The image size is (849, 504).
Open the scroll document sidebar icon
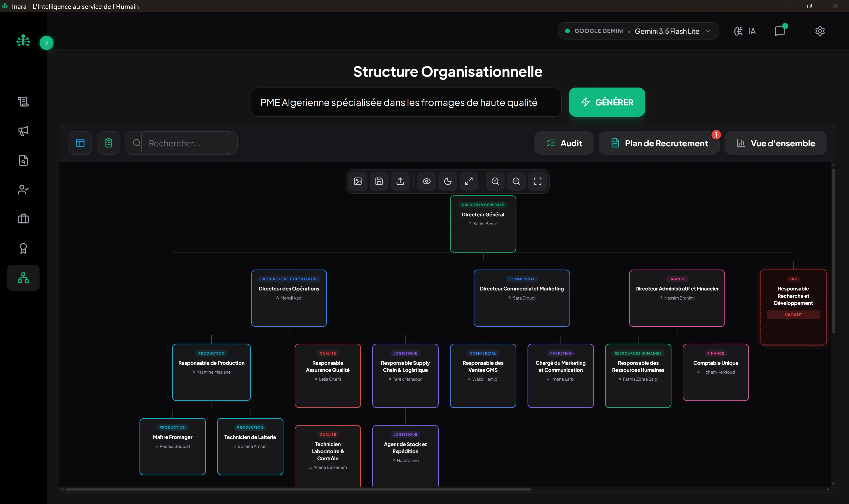(x=23, y=101)
